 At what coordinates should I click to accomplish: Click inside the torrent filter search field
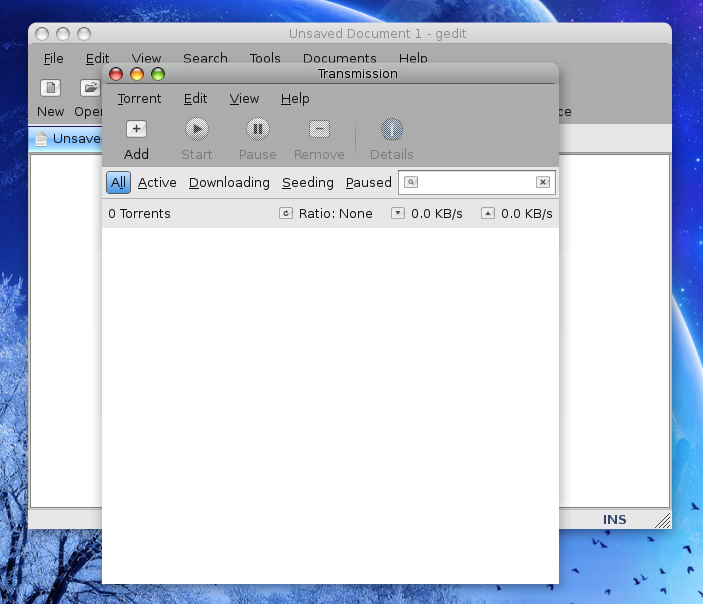[x=477, y=182]
